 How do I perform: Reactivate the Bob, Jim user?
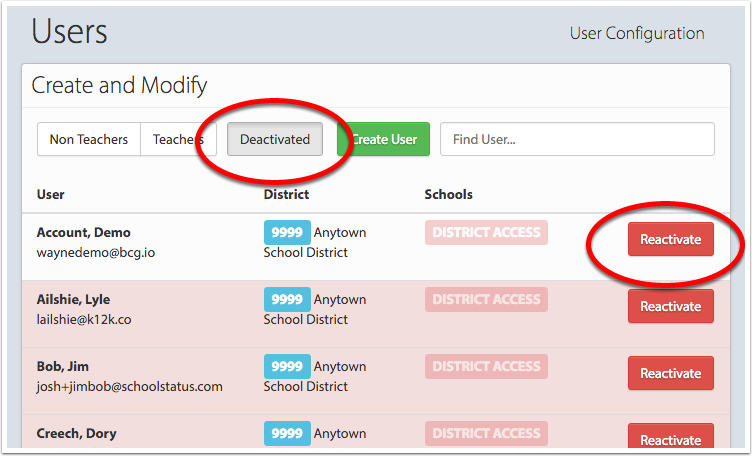click(671, 373)
